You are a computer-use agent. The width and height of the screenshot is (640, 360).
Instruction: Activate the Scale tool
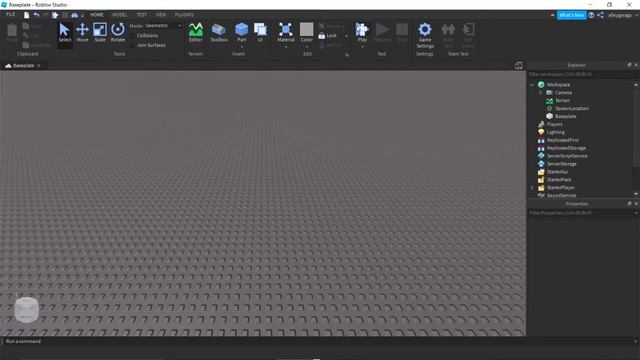coord(100,33)
